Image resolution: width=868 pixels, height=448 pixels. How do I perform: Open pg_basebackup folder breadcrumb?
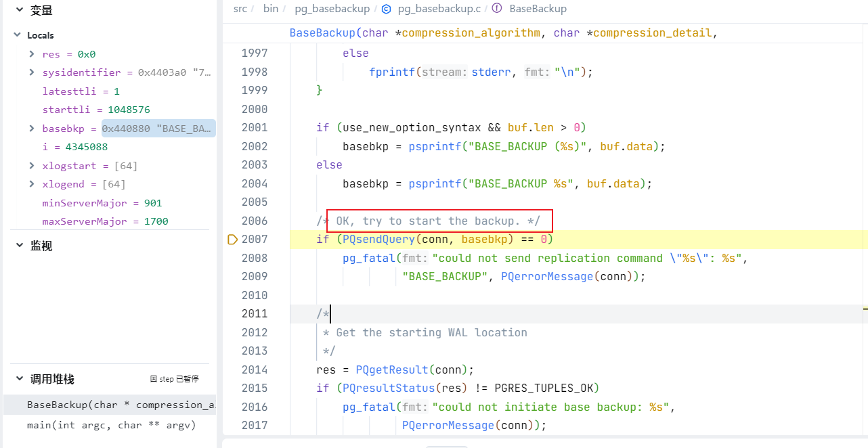332,9
